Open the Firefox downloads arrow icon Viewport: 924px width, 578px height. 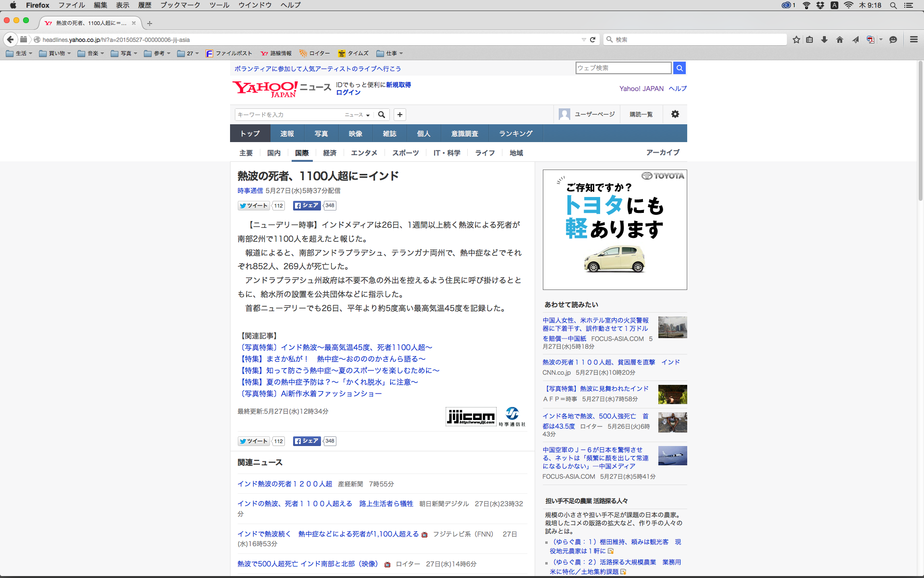tap(824, 39)
